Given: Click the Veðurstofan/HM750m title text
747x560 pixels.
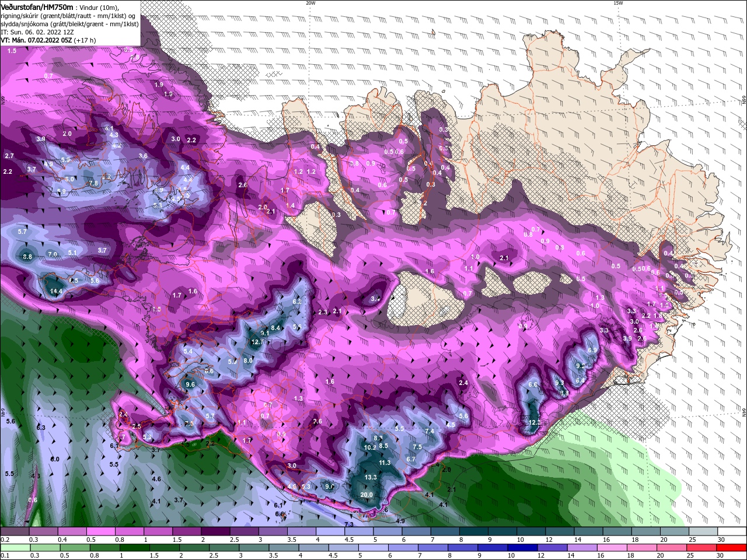Looking at the screenshot, I should point(37,6).
